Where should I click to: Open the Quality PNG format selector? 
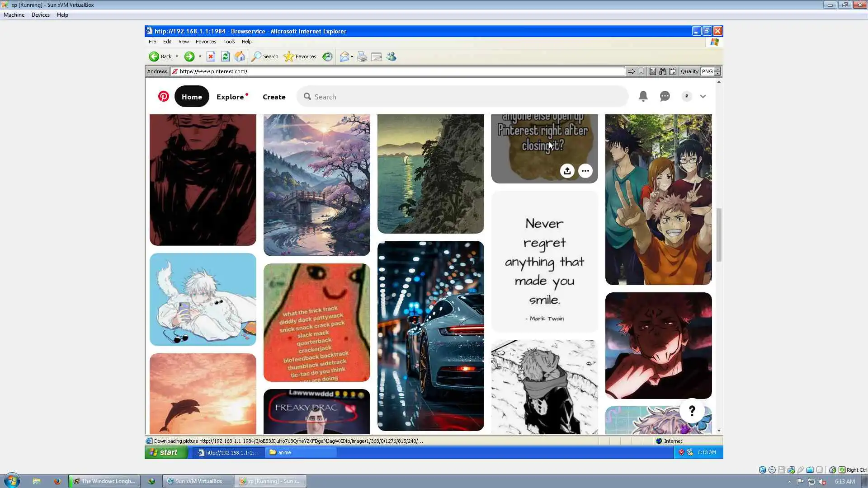[x=711, y=71]
